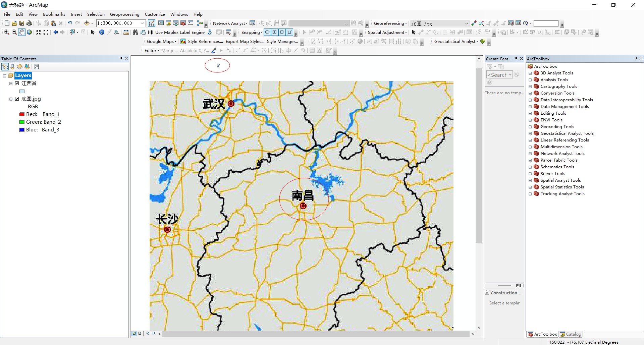Click List By Selection in Table Of Contents
Viewport: 644px width, 345px height.
click(x=27, y=67)
